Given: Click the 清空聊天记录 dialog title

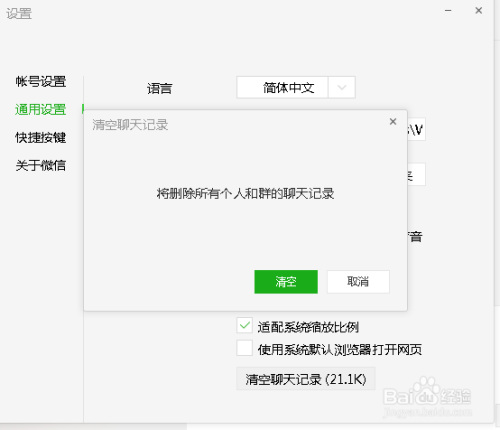Looking at the screenshot, I should click(130, 125).
